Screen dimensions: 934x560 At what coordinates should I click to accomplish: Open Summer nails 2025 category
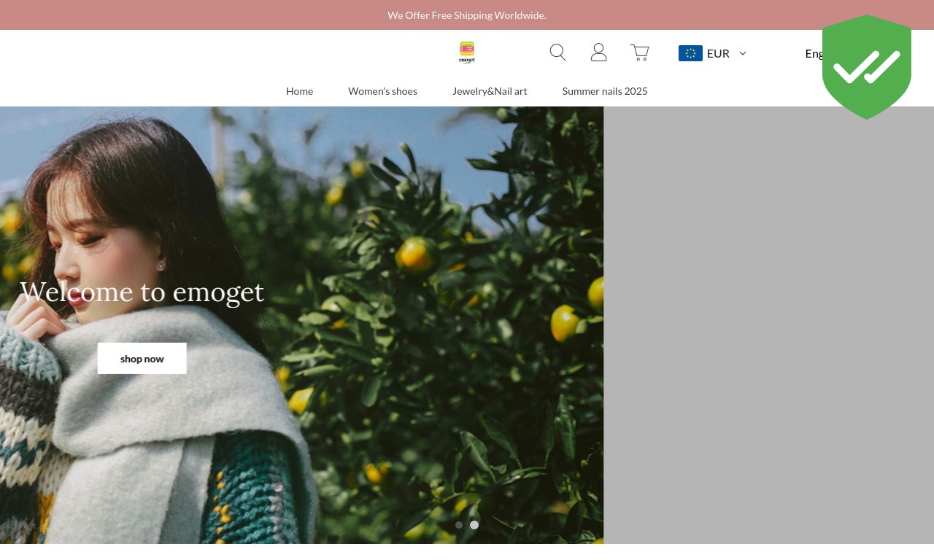click(605, 91)
